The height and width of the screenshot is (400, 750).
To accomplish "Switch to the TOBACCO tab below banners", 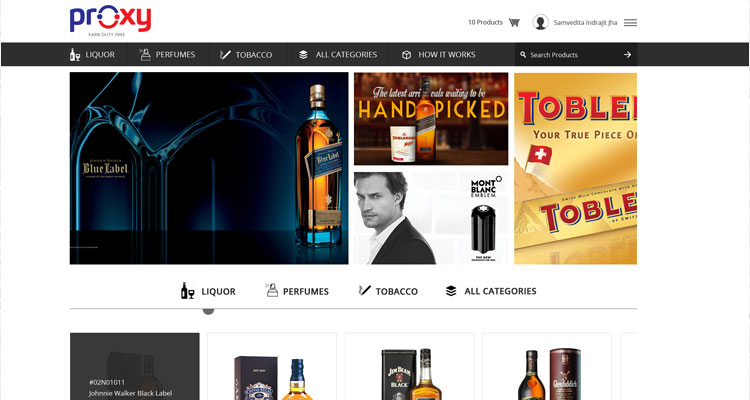I will click(x=397, y=291).
